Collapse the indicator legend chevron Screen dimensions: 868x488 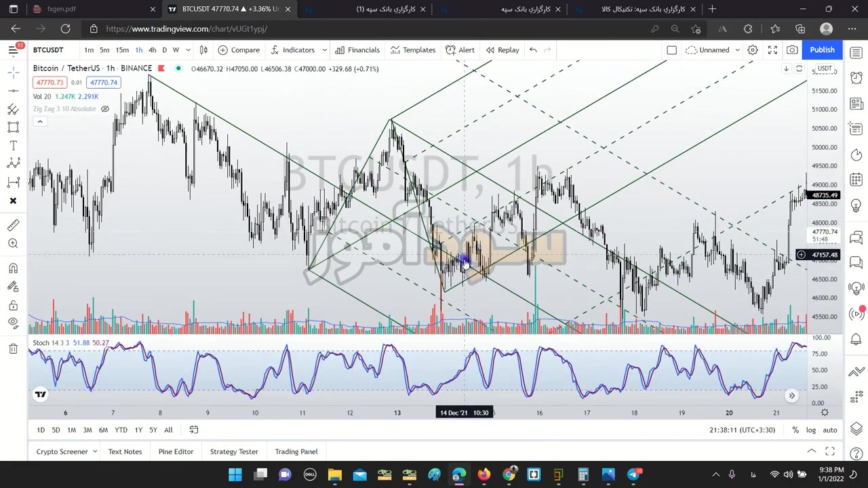click(40, 121)
